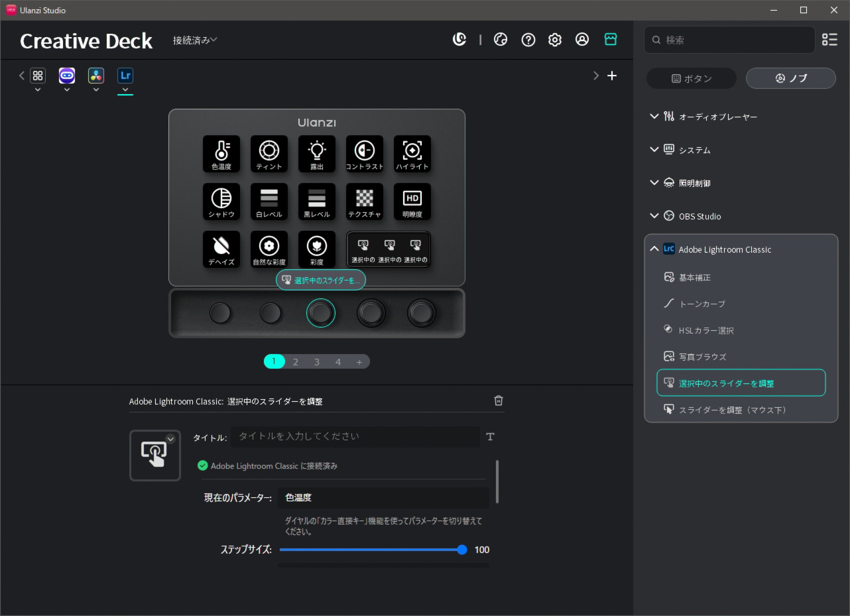The image size is (850, 616).
Task: Open the help question mark icon
Action: pos(528,40)
